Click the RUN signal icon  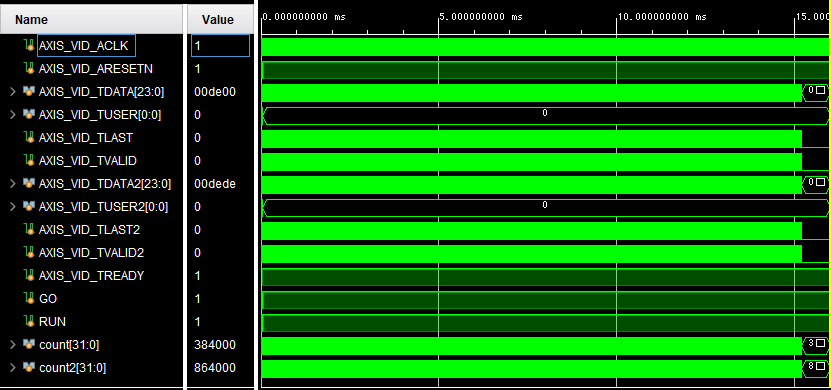pyautogui.click(x=30, y=321)
